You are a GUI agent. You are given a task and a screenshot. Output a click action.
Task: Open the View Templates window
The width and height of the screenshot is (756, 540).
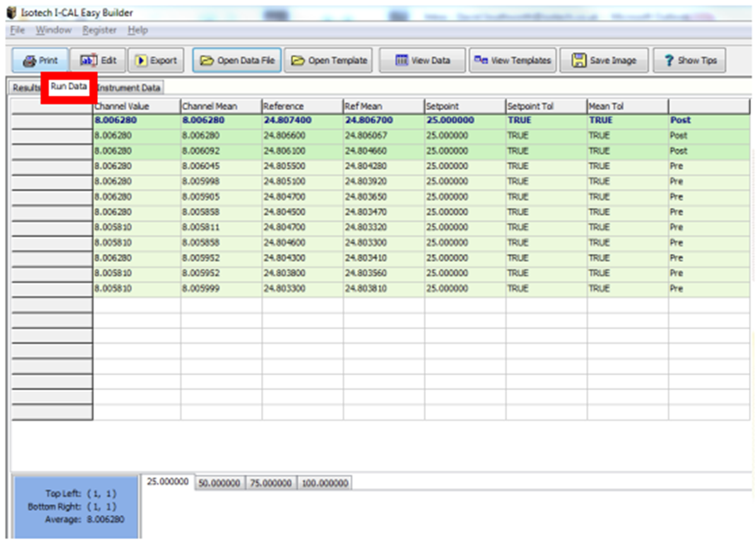click(x=512, y=61)
